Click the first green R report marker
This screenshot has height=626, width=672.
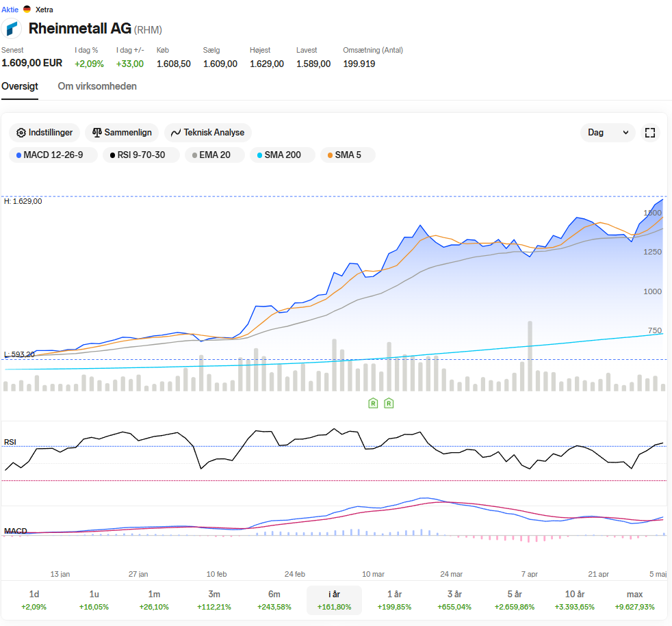point(373,403)
